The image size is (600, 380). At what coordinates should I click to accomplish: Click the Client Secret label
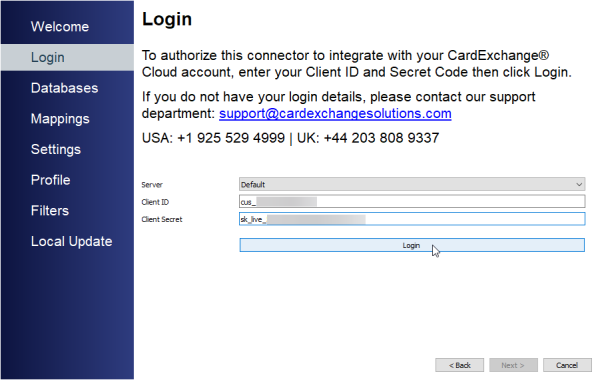point(162,219)
